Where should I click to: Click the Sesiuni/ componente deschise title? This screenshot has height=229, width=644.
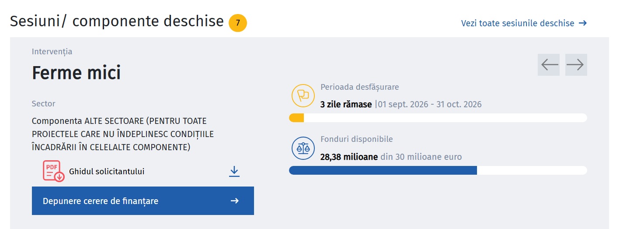pos(117,21)
